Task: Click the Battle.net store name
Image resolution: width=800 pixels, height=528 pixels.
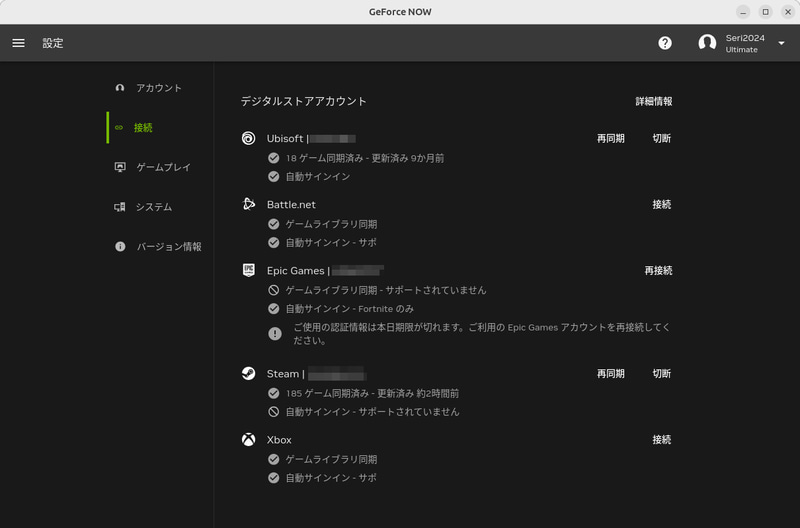Action: click(291, 205)
